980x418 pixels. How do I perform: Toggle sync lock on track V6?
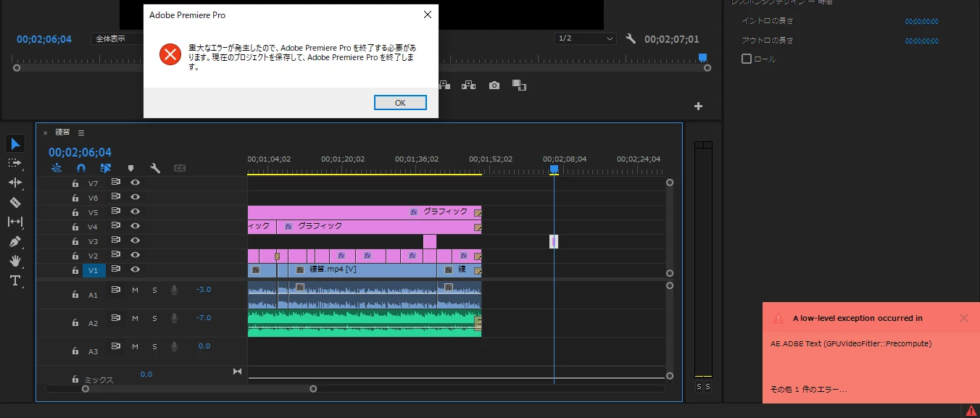coord(115,197)
